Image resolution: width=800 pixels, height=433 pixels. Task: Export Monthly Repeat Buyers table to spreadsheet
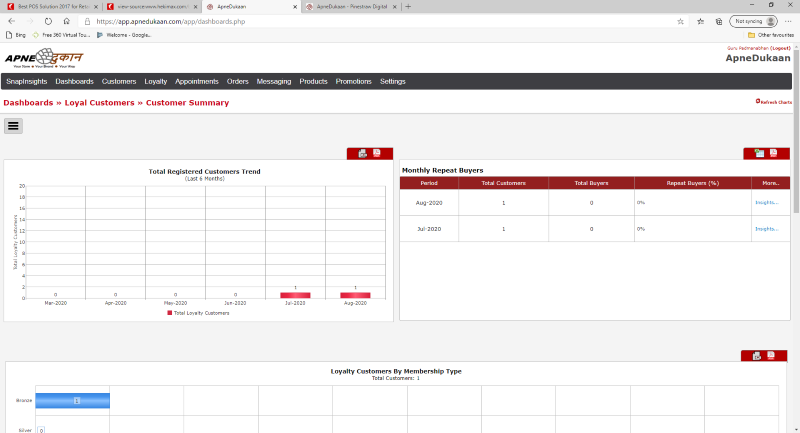tap(759, 153)
